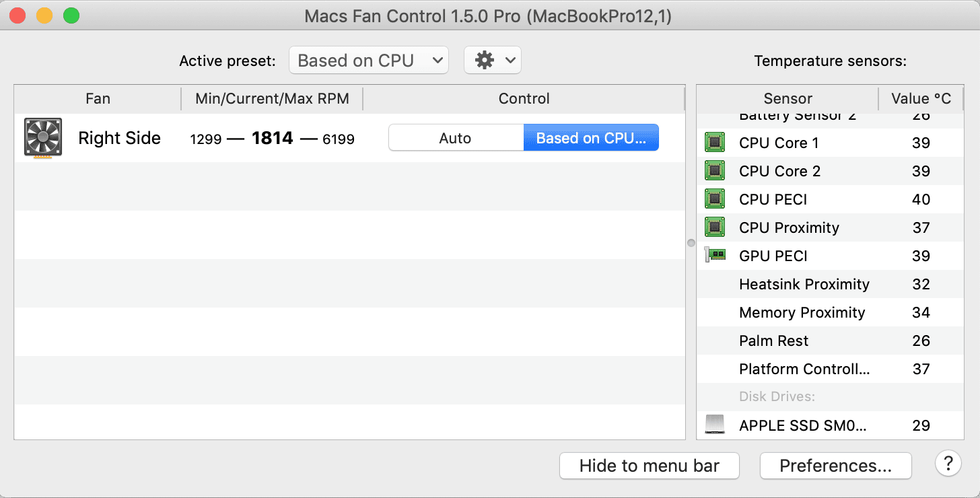Image resolution: width=980 pixels, height=498 pixels.
Task: Click the Hide to menu bar button
Action: tap(648, 465)
